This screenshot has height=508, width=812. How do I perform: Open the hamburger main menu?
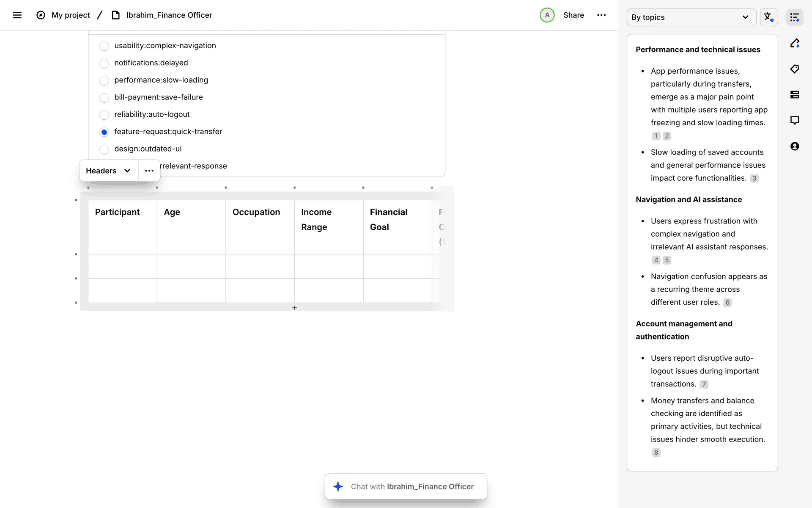(x=17, y=15)
